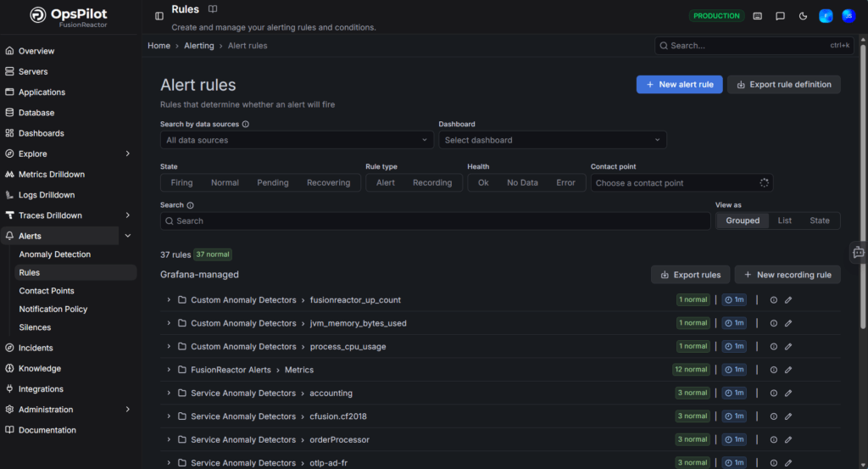This screenshot has height=469, width=868.
Task: Filter rules by Firing state
Action: 181,183
